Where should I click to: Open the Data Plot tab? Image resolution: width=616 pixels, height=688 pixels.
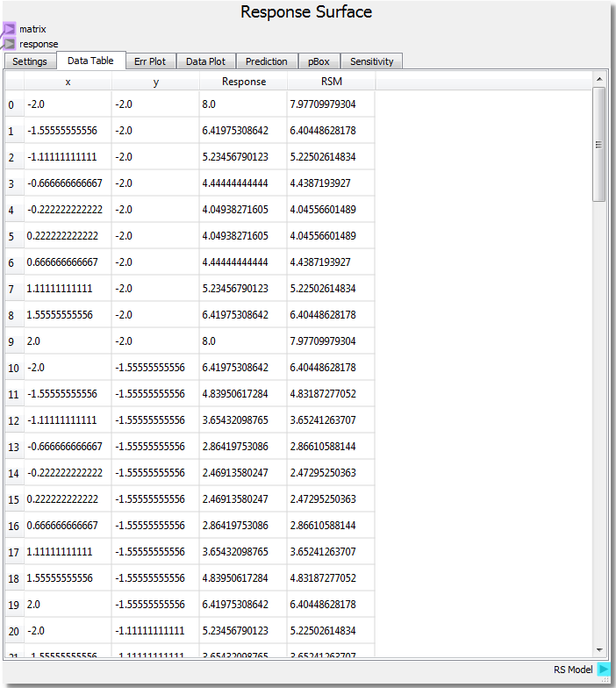click(206, 61)
